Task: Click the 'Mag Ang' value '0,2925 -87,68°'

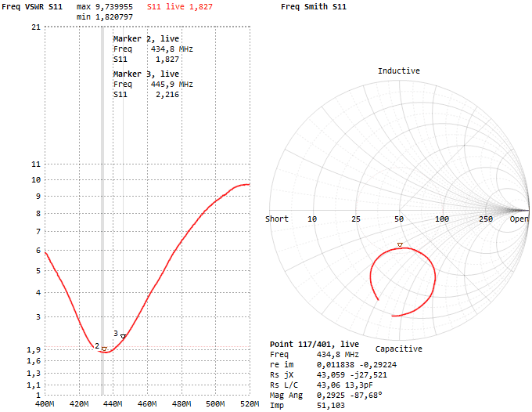Action: point(350,395)
